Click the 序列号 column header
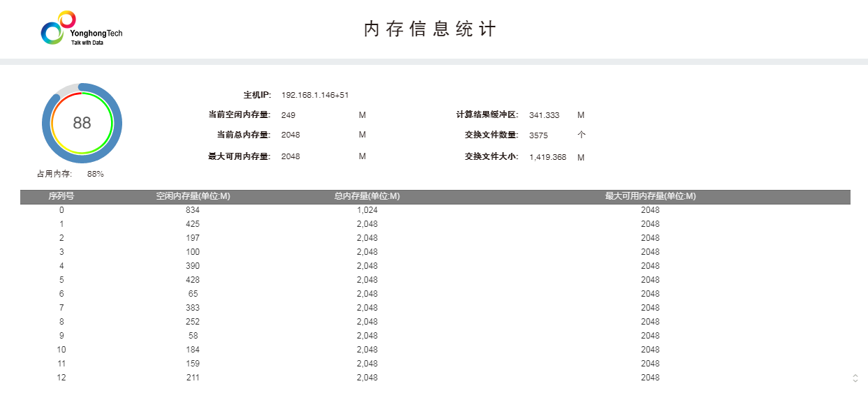This screenshot has height=393, width=868. pyautogui.click(x=61, y=196)
